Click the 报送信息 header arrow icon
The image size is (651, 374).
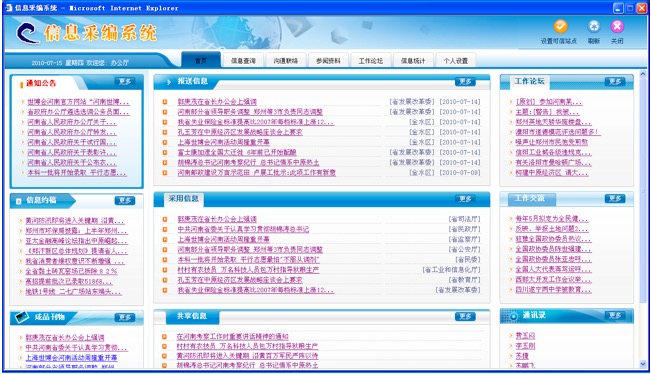click(x=169, y=82)
